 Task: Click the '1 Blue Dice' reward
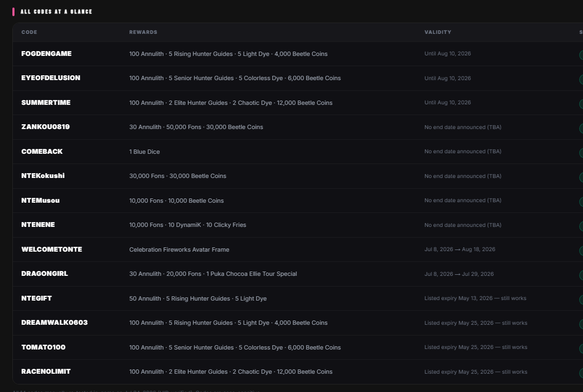(x=145, y=152)
